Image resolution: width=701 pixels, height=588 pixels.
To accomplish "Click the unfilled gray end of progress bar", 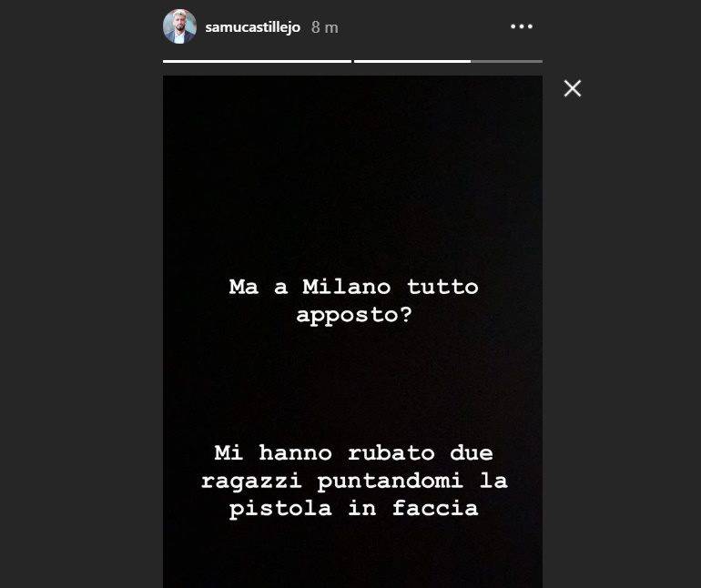I will click(x=506, y=61).
